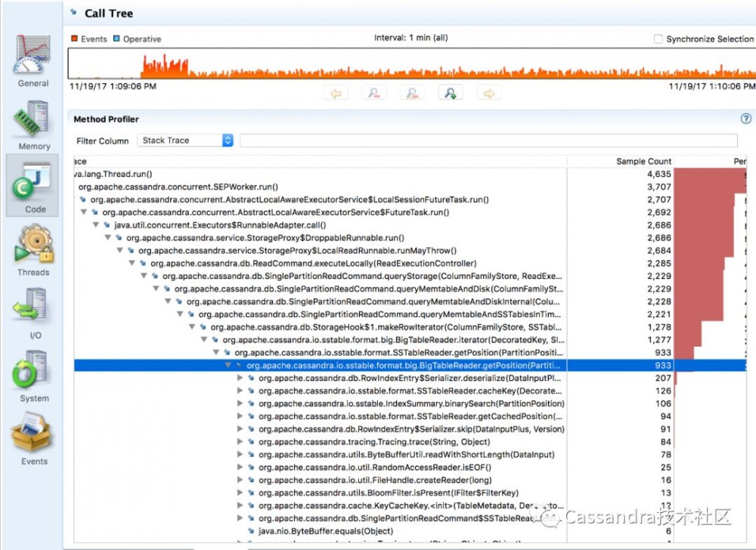Image resolution: width=756 pixels, height=550 pixels.
Task: Select the java.nio.ByteBuffer.equals(Object) row
Action: point(410,531)
